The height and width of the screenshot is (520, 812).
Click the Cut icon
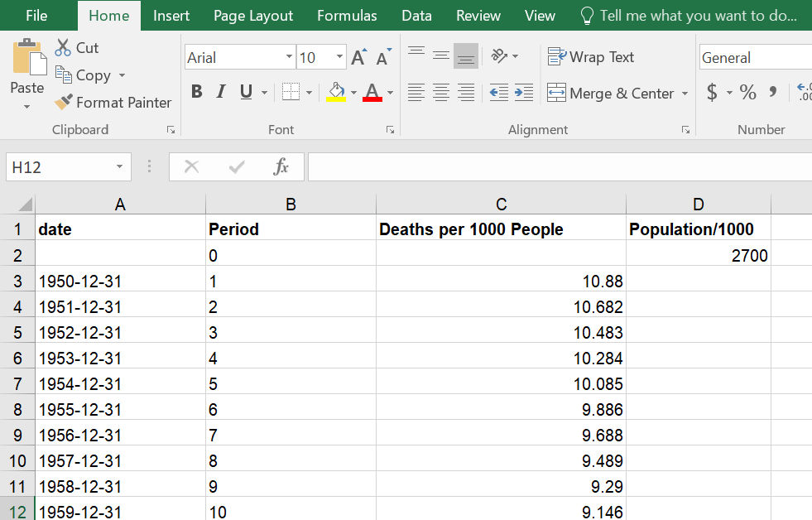[x=63, y=47]
